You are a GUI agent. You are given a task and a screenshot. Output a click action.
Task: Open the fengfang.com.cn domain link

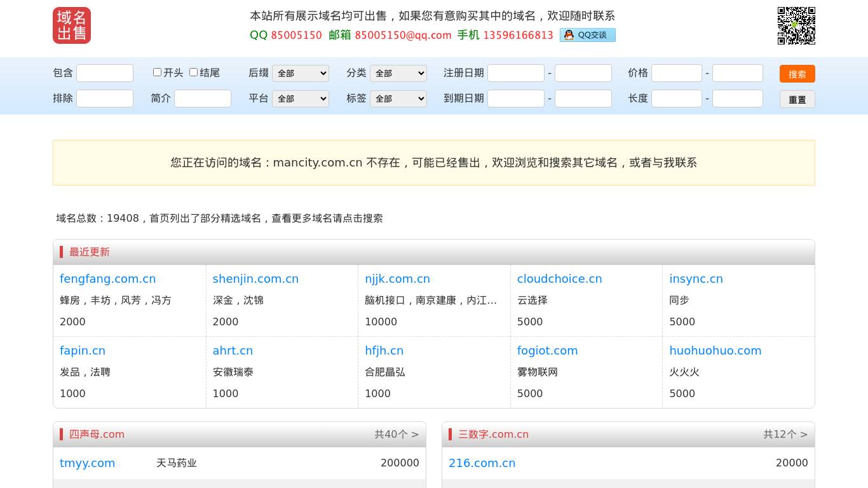pos(107,279)
